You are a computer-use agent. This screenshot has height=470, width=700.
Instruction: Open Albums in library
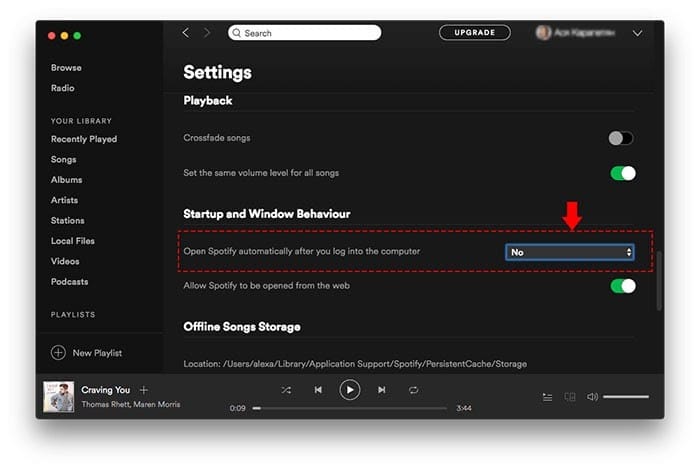point(67,179)
